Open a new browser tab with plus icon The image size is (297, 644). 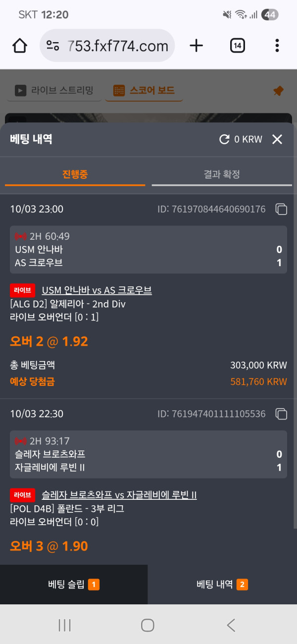197,46
